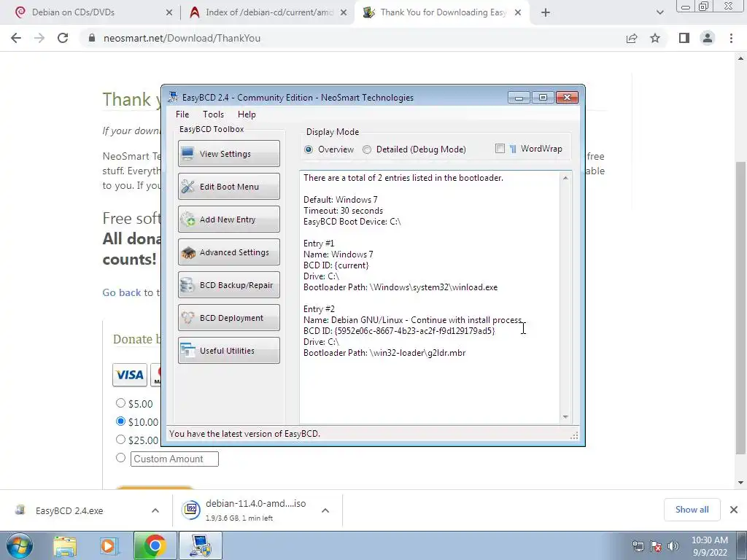Screen dimensions: 747x560
Task: Bookmark this page with star icon
Action: pyautogui.click(x=655, y=38)
